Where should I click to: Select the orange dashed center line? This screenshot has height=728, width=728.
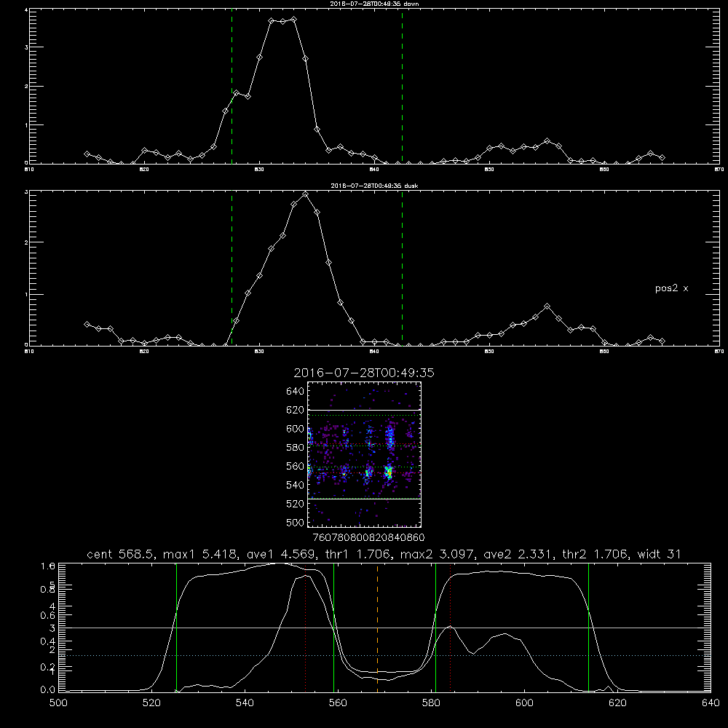point(377,628)
